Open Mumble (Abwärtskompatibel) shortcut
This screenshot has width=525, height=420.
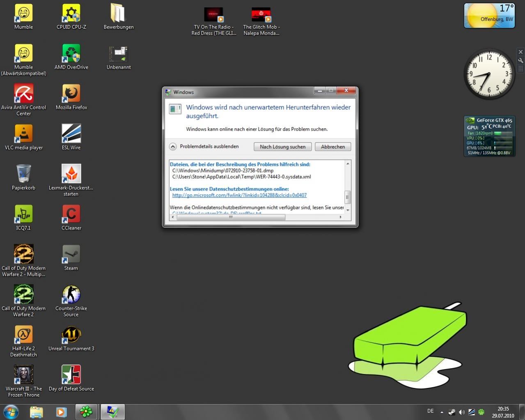pos(23,60)
